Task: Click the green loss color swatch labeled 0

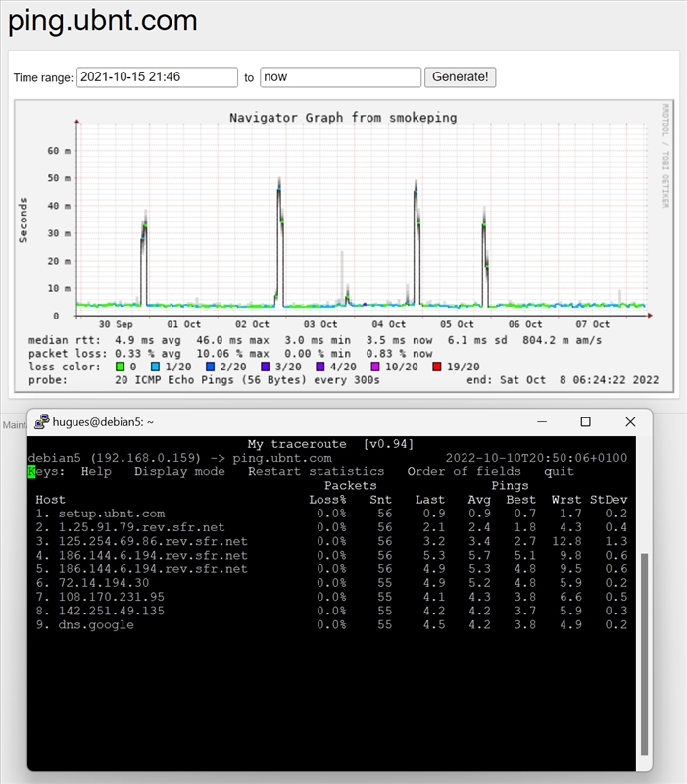Action: 120,367
